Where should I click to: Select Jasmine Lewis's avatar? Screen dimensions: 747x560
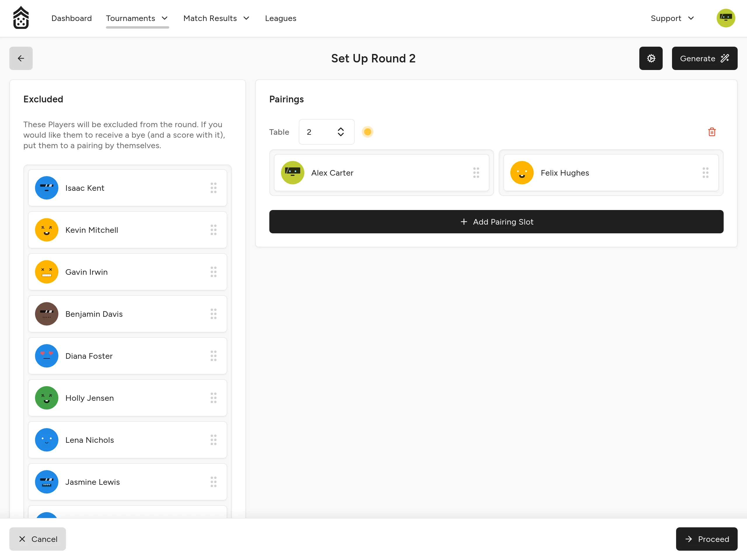(x=47, y=482)
